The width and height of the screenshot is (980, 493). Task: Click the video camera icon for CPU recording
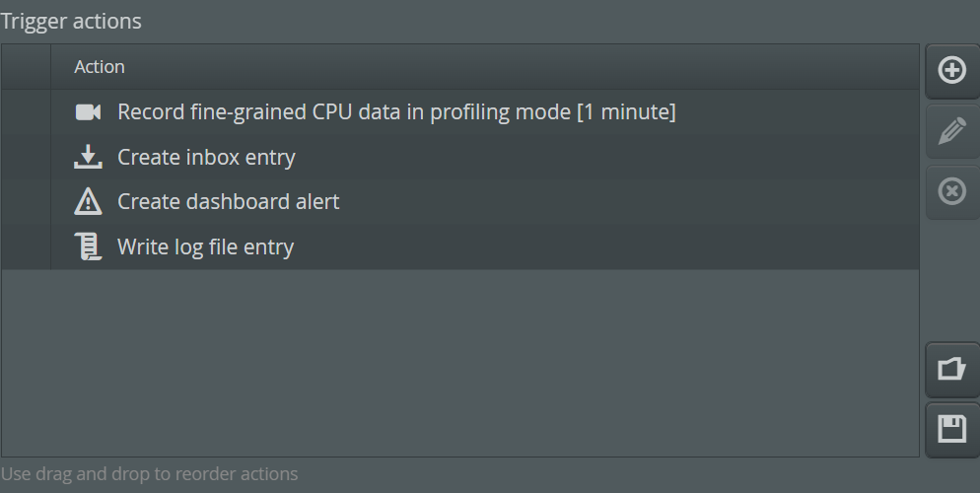point(88,112)
